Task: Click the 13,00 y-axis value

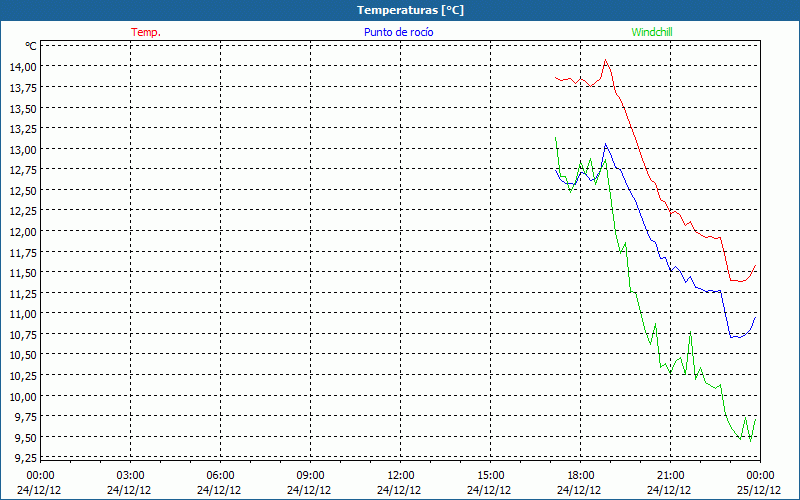Action: tap(23, 149)
